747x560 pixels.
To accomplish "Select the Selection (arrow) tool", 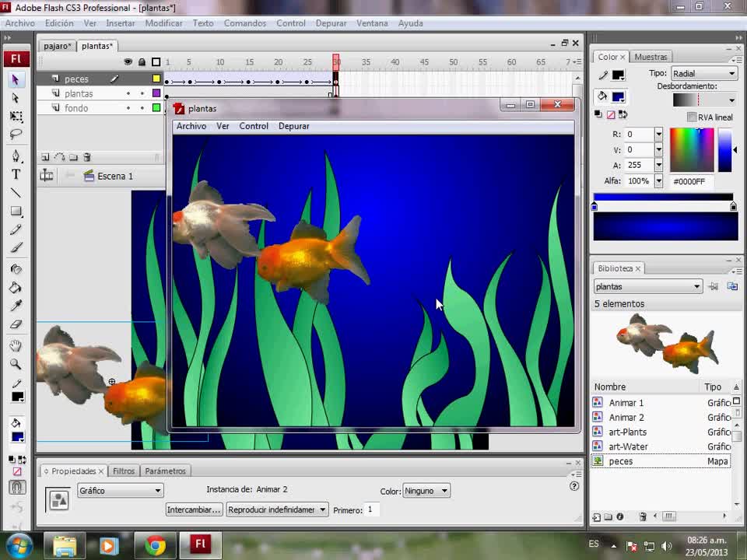I will pyautogui.click(x=16, y=79).
